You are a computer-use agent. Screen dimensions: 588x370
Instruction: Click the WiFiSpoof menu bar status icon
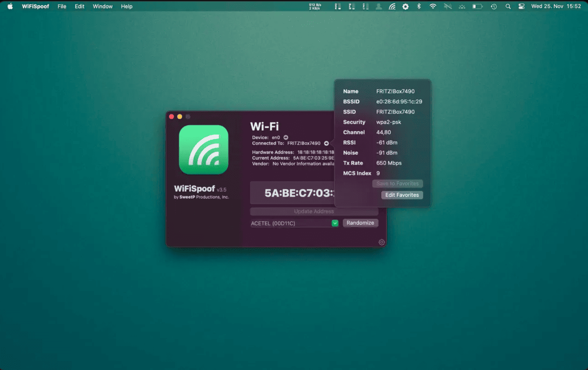tap(392, 6)
